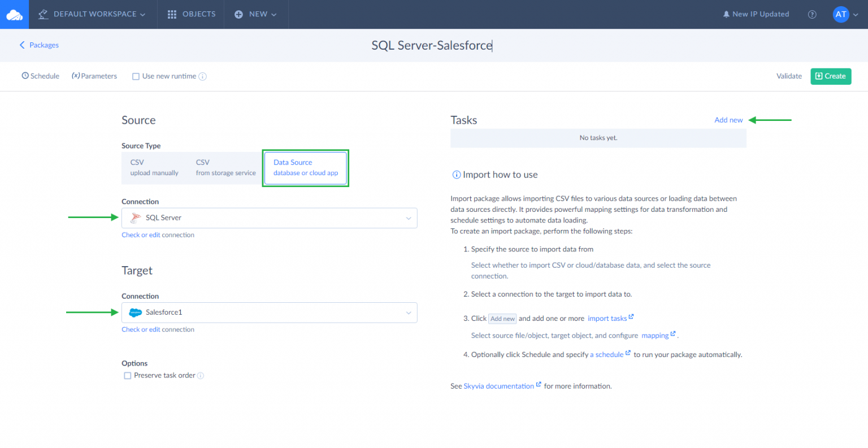Open the New menu in top bar
This screenshot has width=868, height=448.
[255, 14]
